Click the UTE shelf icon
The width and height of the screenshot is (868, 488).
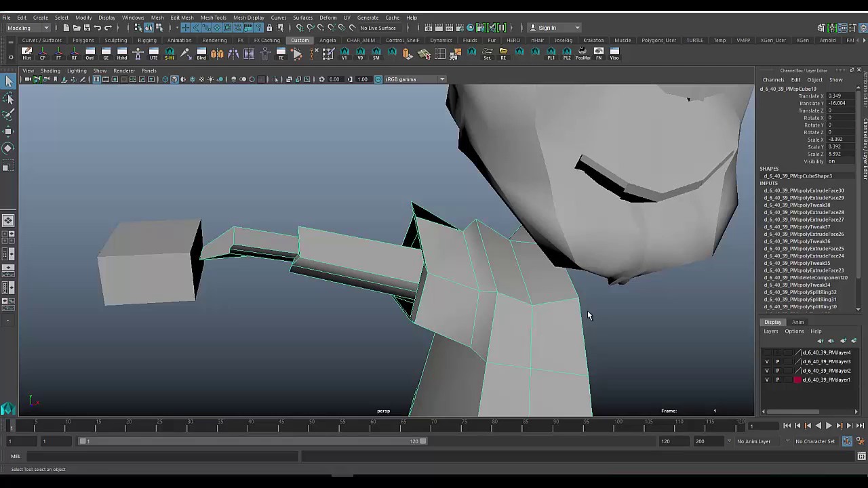pos(154,53)
